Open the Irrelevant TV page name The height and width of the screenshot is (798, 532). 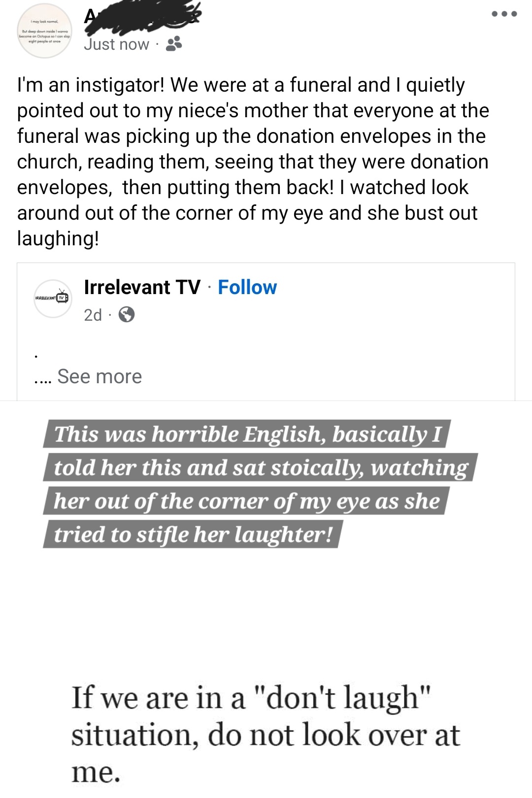(x=142, y=287)
